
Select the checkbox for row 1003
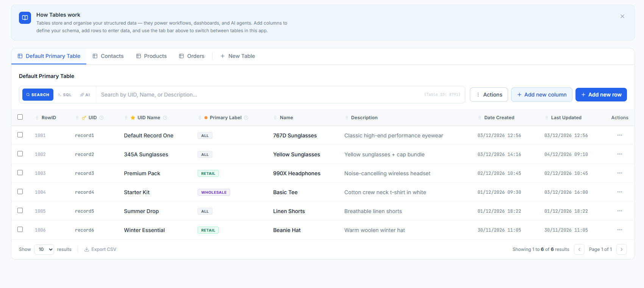(20, 173)
